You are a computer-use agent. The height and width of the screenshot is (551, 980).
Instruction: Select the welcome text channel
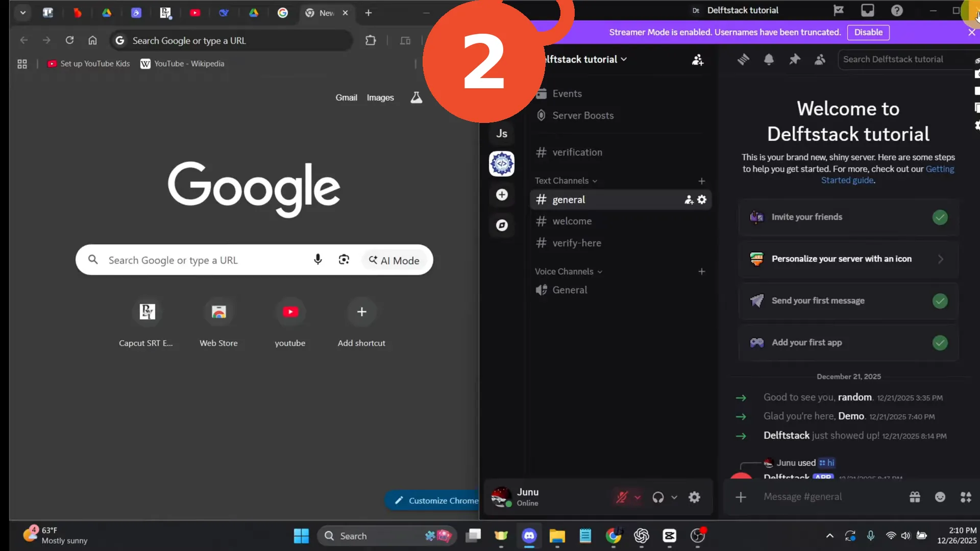click(x=620, y=221)
